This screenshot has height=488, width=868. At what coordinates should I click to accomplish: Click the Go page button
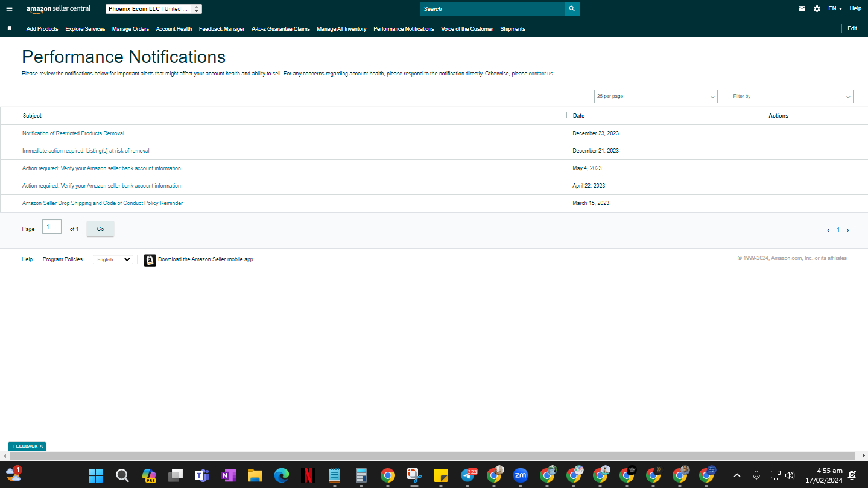coord(100,229)
